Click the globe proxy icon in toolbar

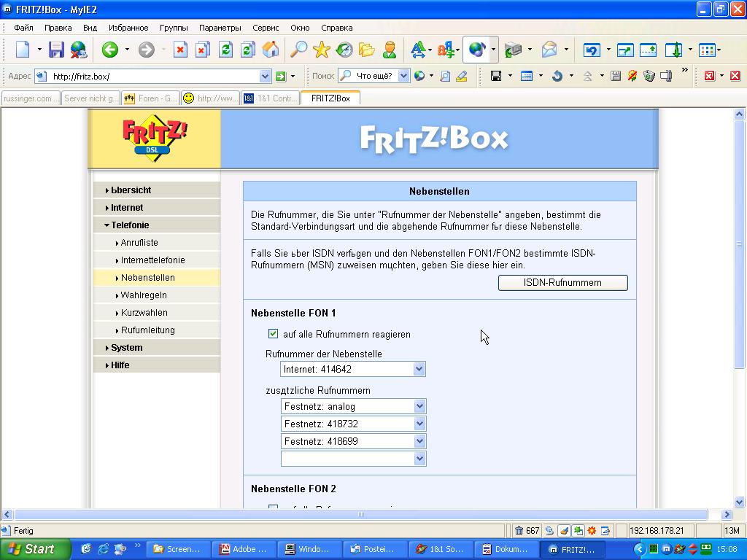(476, 50)
